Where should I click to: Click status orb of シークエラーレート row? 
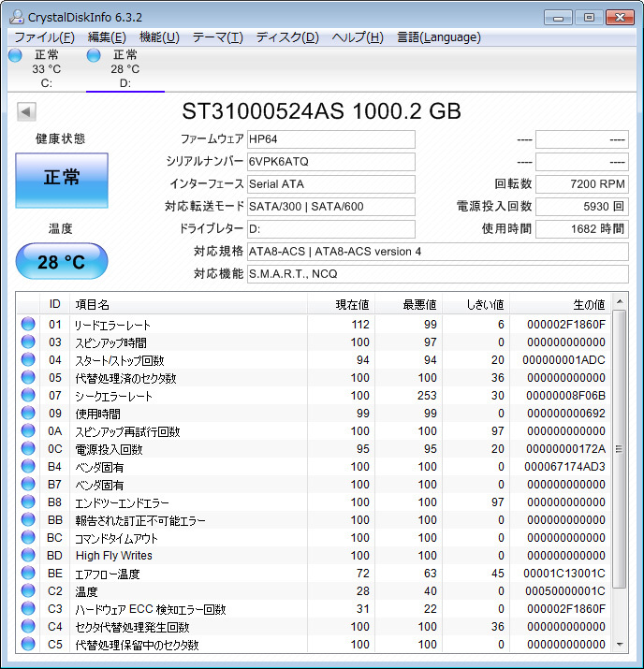28,395
